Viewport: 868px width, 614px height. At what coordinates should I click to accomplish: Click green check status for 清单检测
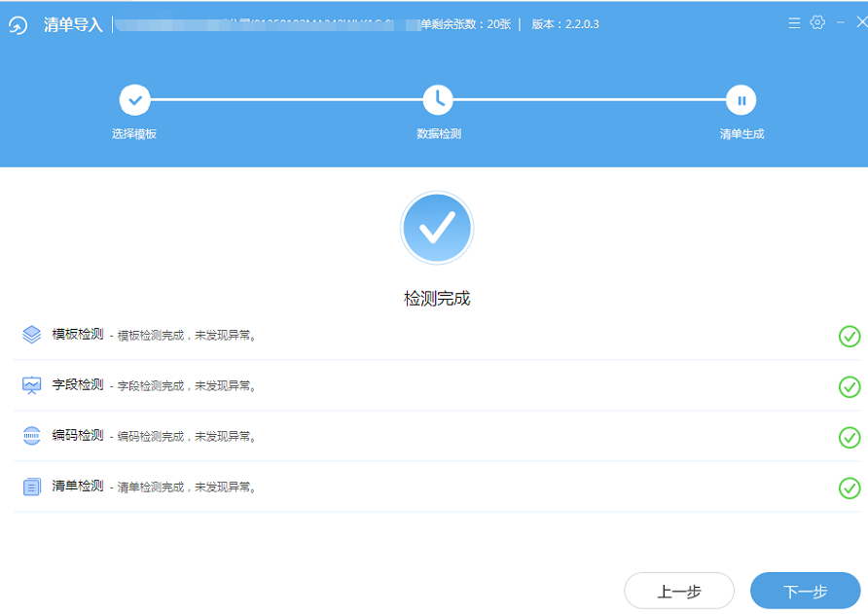[850, 488]
